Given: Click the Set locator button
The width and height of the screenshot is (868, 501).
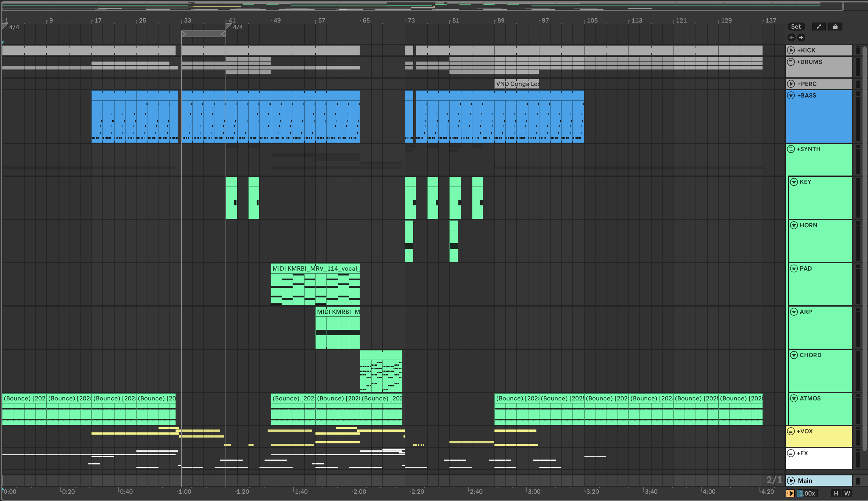Looking at the screenshot, I should [796, 27].
